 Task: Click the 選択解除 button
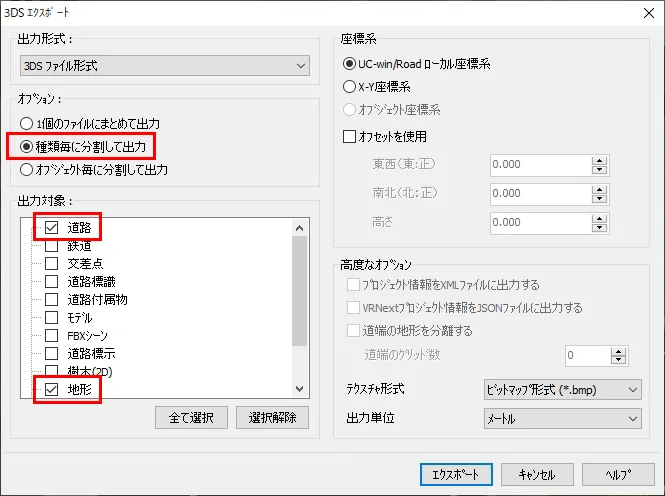click(272, 417)
